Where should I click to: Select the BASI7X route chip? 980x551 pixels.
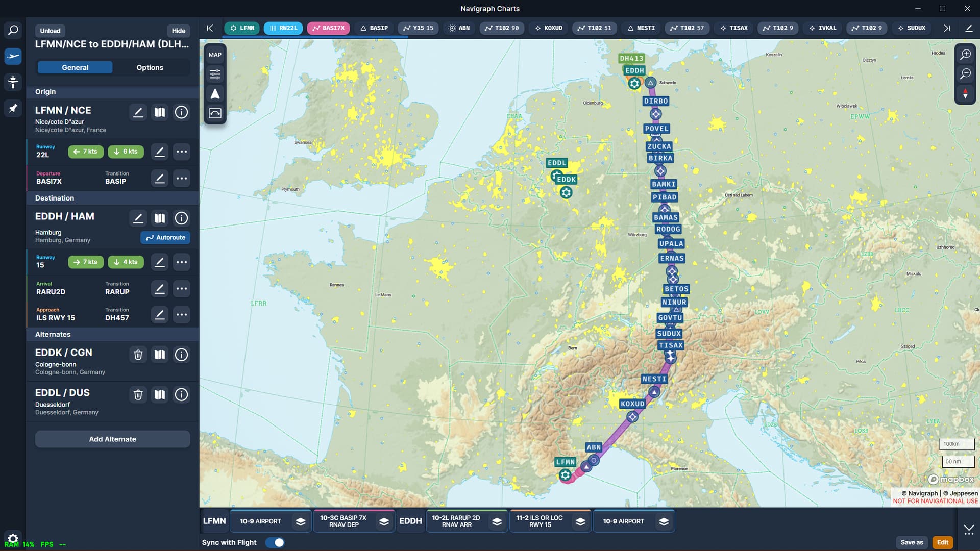[328, 28]
